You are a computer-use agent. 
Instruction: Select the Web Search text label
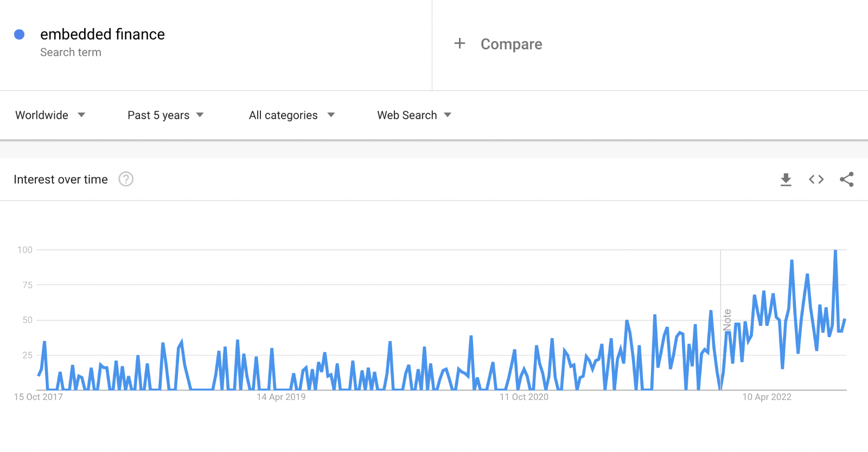[407, 115]
